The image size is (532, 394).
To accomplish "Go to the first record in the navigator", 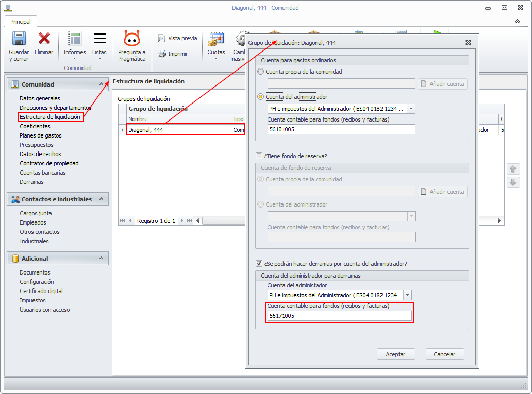I will (123, 221).
